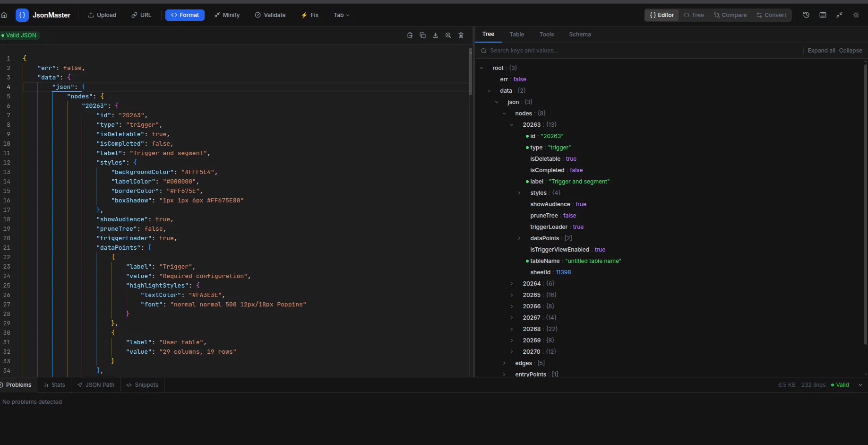The height and width of the screenshot is (445, 868).
Task: Download the JSON file icon
Action: 435,35
